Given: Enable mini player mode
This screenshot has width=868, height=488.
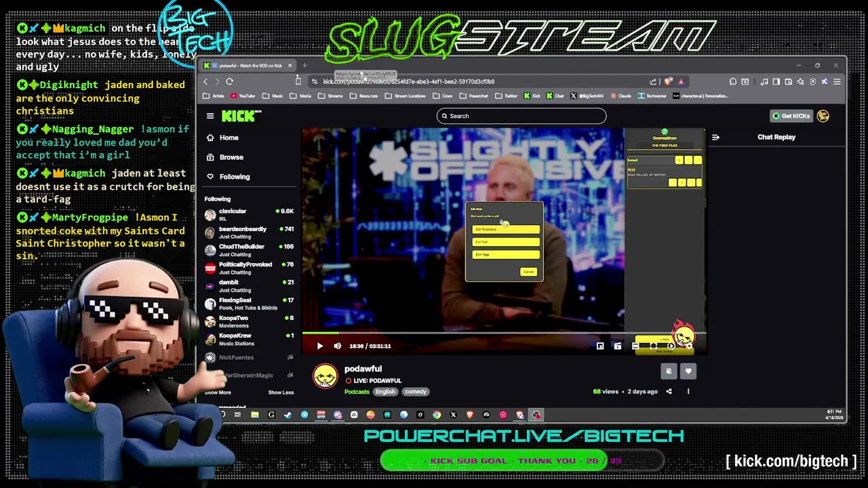Looking at the screenshot, I should 600,346.
